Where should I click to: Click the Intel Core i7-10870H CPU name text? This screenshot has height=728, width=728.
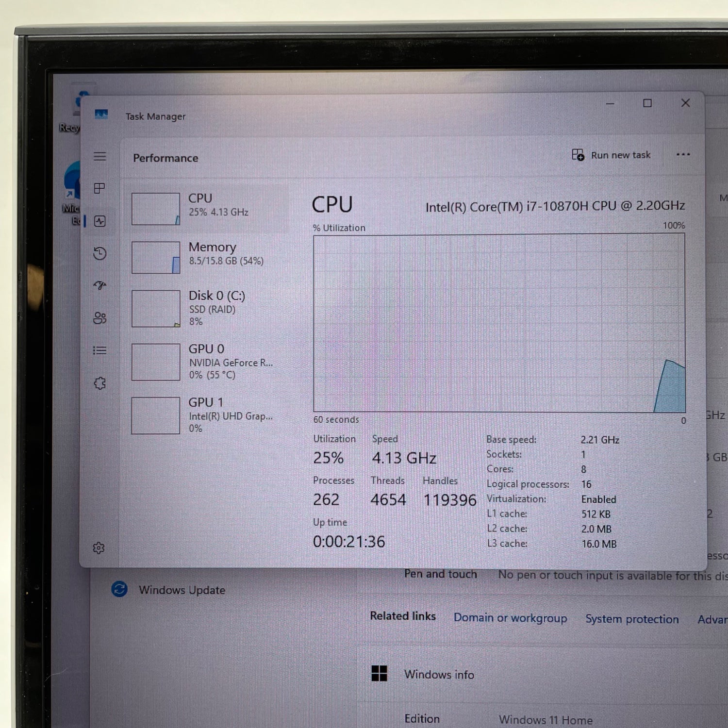555,207
